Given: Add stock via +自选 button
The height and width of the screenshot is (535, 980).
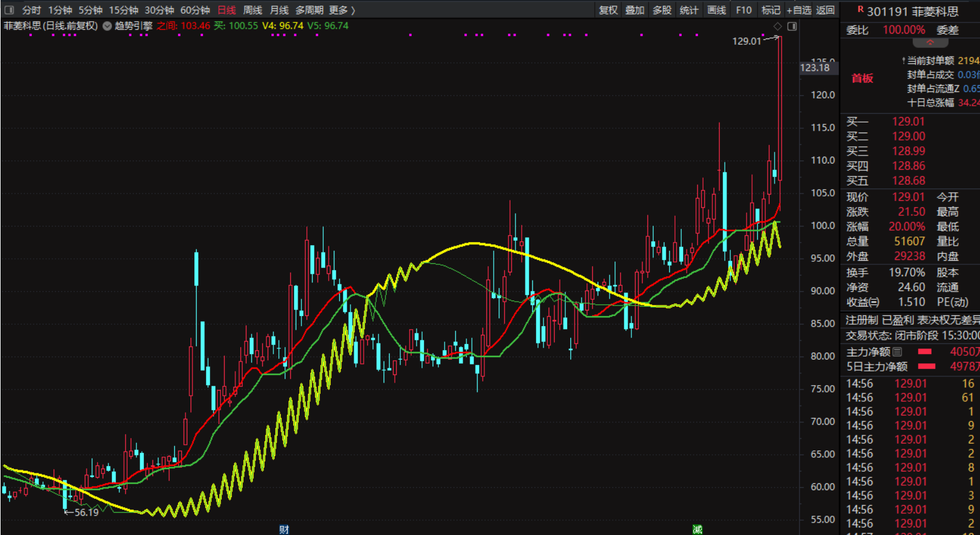Looking at the screenshot, I should click(799, 10).
